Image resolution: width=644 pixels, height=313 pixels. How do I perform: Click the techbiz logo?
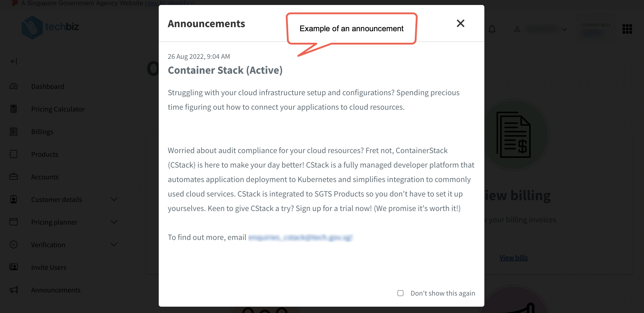[x=50, y=27]
